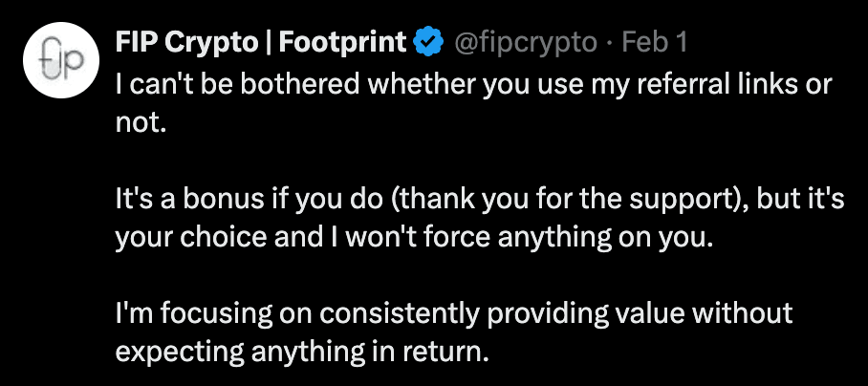Select the line starting "I'm focusing on"

454,313
